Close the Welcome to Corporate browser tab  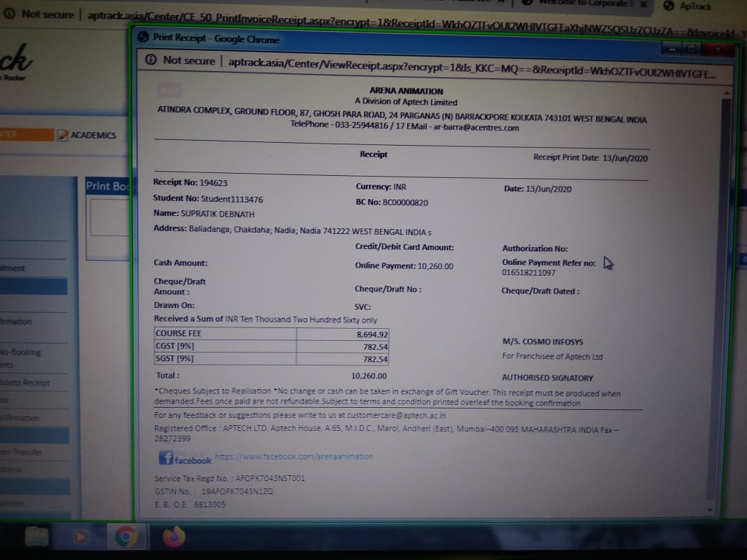click(644, 4)
